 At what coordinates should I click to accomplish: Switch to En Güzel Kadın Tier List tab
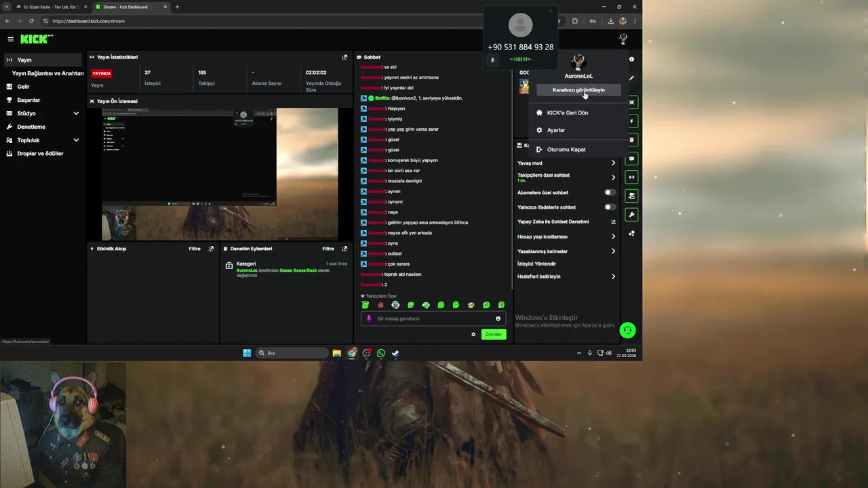[x=52, y=7]
